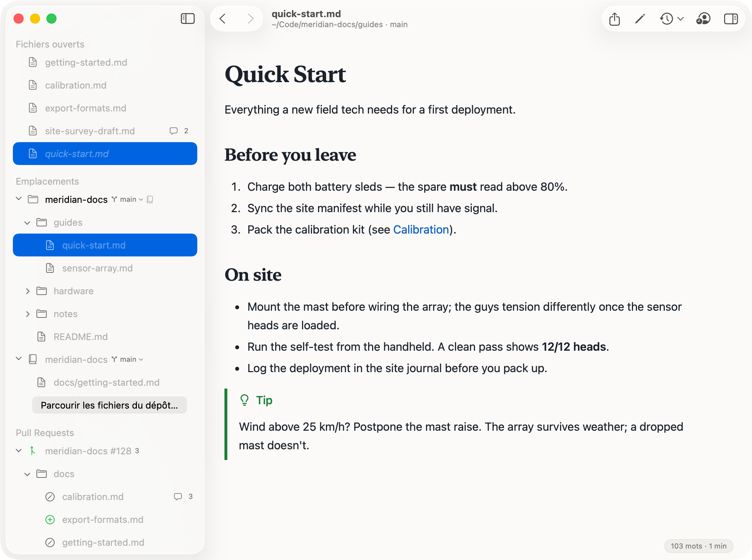Open main branch dropdown of repository meridian-docs

tap(128, 359)
